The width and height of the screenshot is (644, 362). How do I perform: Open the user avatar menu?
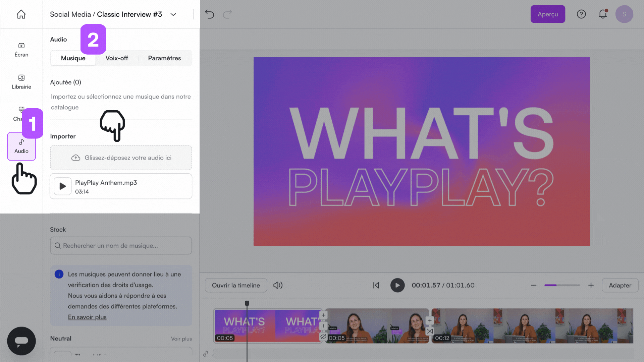[x=624, y=14]
